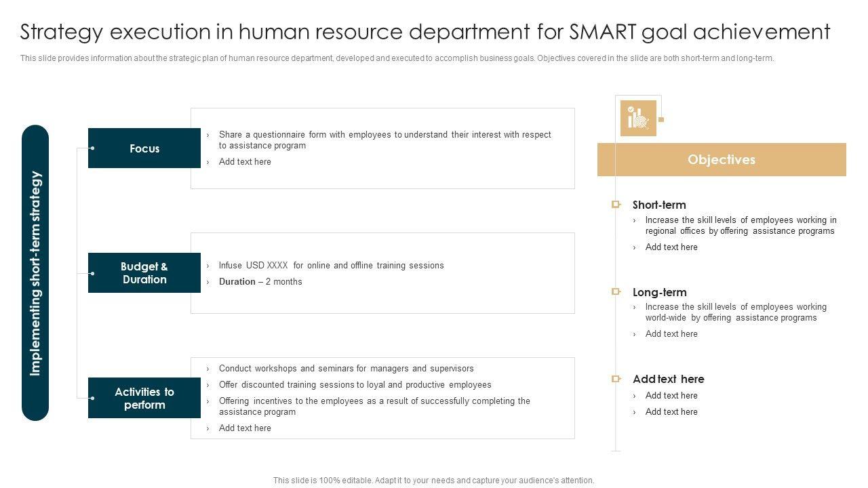Select the square marker beside Long-term
The image size is (868, 488).
click(x=616, y=292)
